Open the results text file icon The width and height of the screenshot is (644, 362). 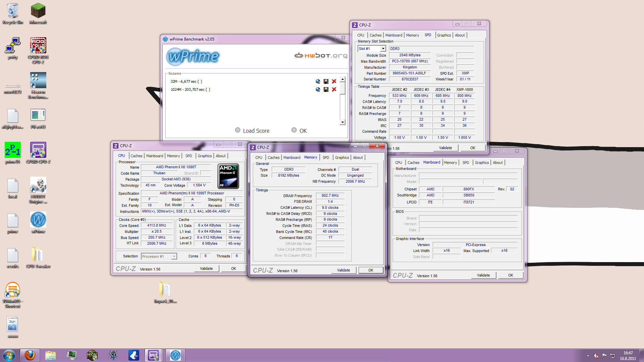[x=13, y=257]
